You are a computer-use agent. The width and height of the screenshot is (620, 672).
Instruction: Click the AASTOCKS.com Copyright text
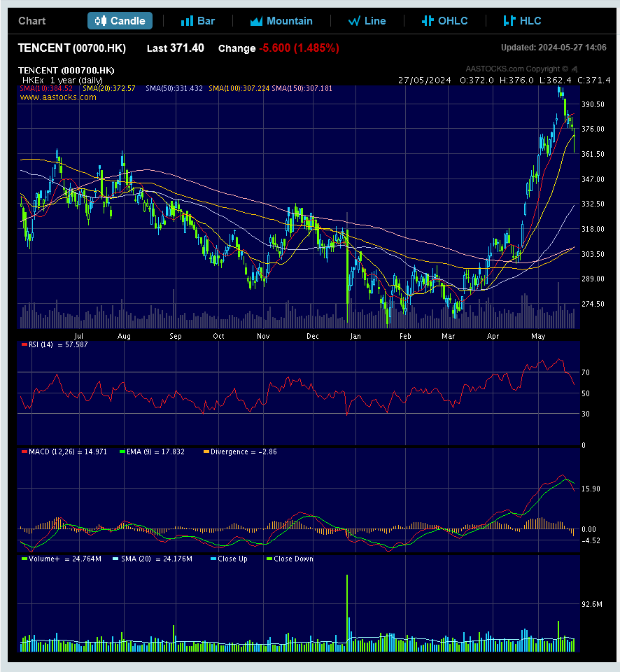pos(516,69)
